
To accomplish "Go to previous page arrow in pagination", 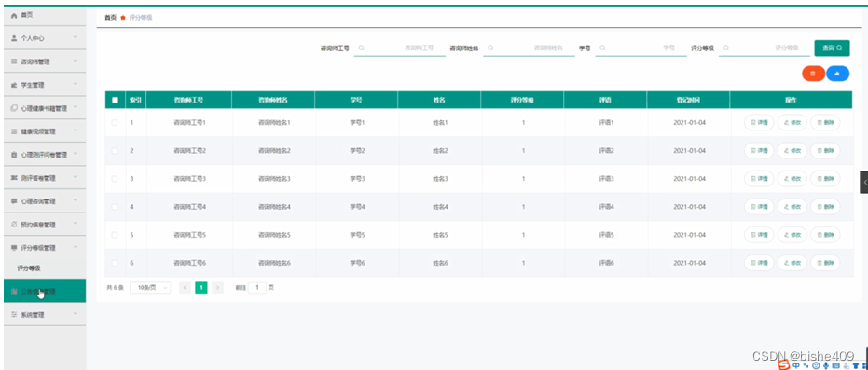I will (186, 288).
